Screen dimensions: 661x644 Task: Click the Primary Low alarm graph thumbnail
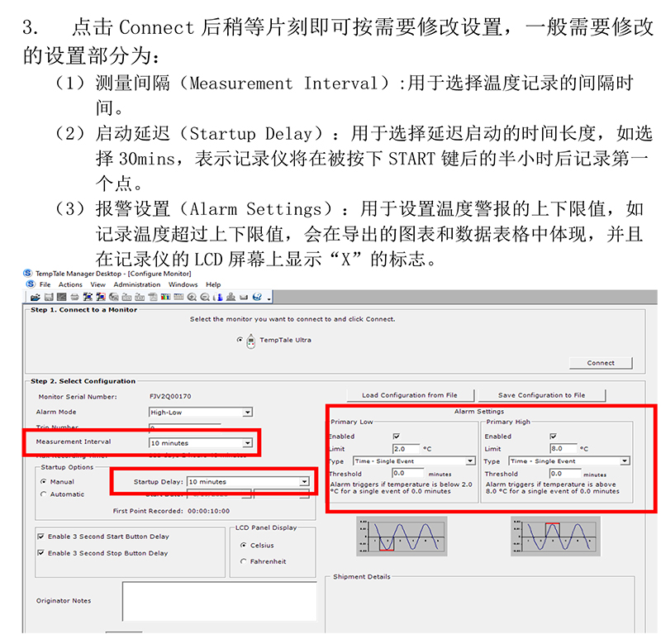point(401,535)
